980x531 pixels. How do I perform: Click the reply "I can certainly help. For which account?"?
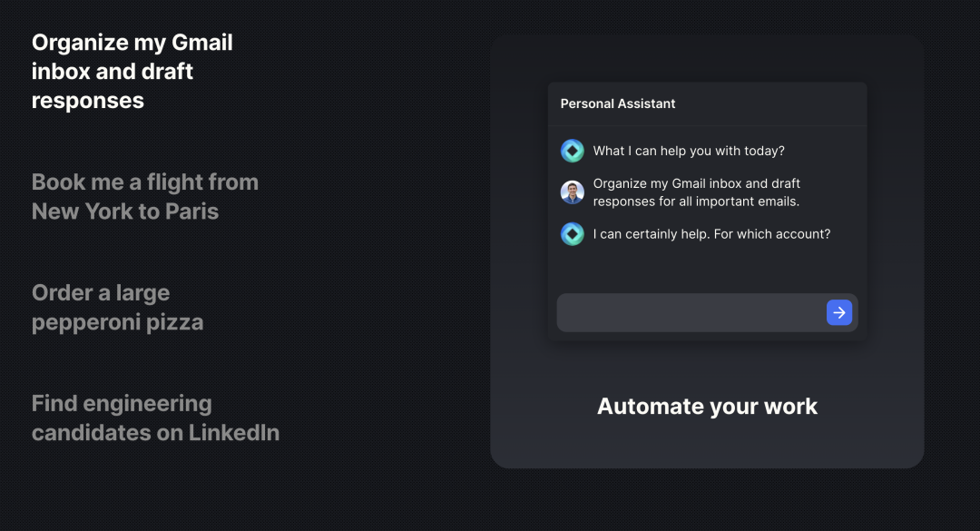[x=711, y=234]
